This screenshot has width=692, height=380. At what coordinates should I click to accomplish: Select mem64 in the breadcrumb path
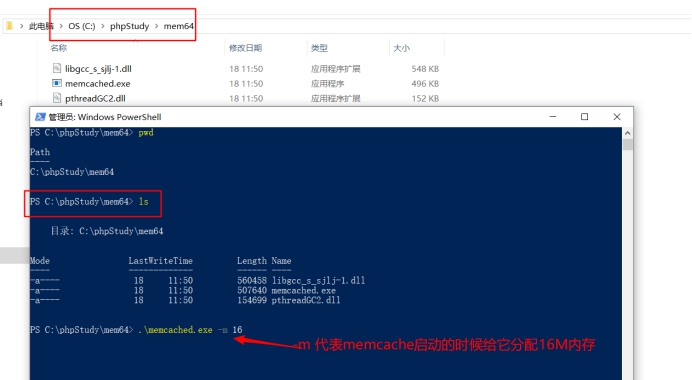[x=178, y=26]
